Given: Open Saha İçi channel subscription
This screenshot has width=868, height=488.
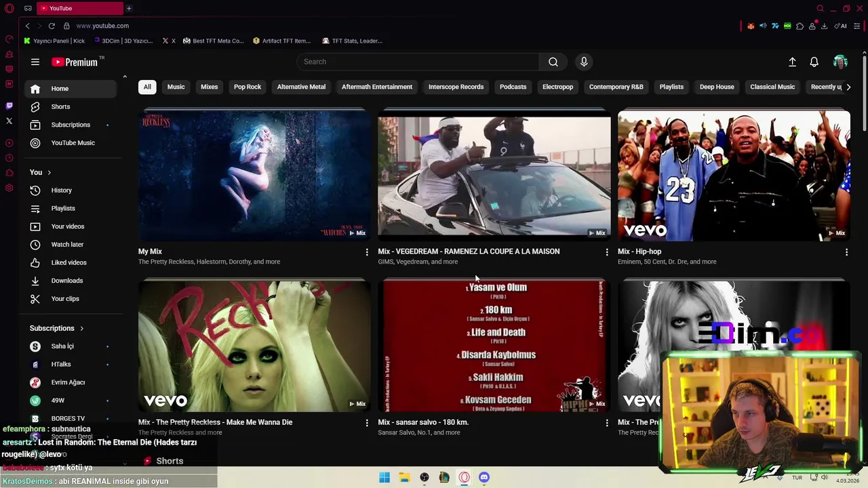Looking at the screenshot, I should click(x=70, y=346).
